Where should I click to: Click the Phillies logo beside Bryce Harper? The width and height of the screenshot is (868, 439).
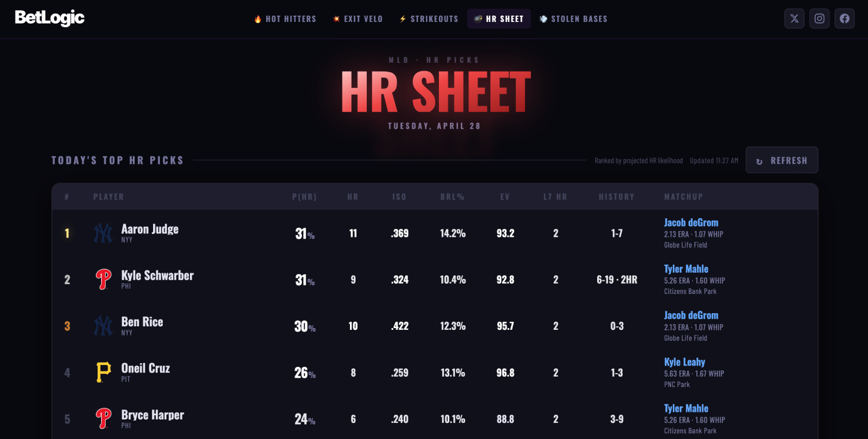tap(103, 419)
